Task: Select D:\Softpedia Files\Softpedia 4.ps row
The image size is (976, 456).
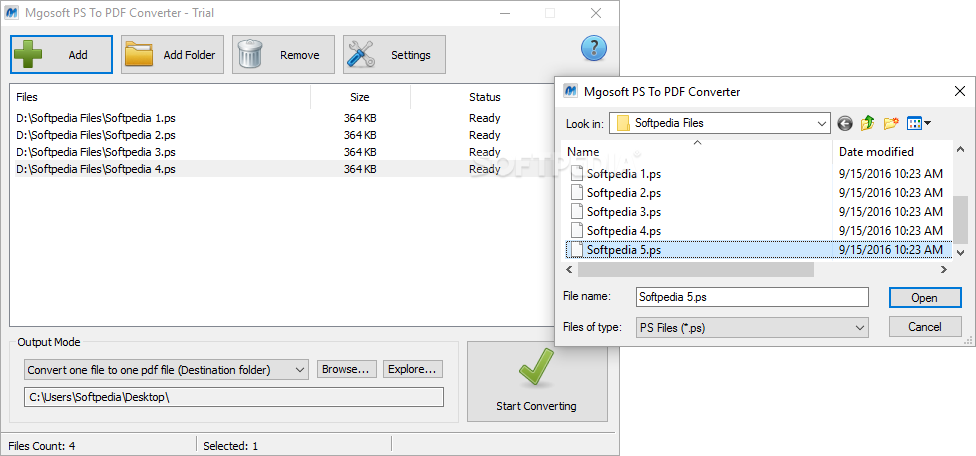Action: click(284, 169)
